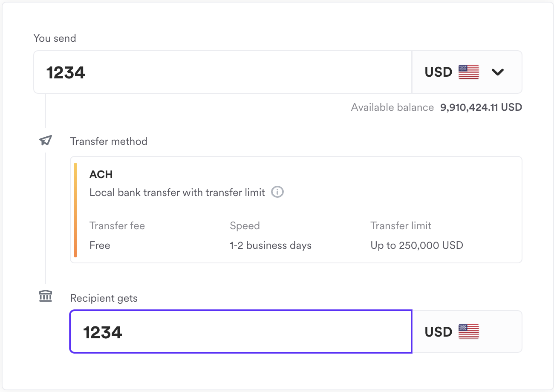The height and width of the screenshot is (392, 554).
Task: Expand the You send currency chevron
Action: [x=497, y=72]
